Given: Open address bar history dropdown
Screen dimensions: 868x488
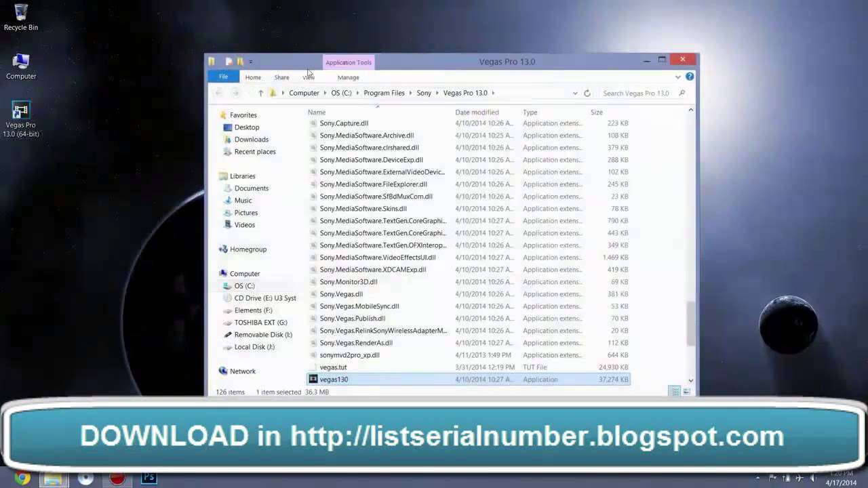Looking at the screenshot, I should (x=575, y=93).
